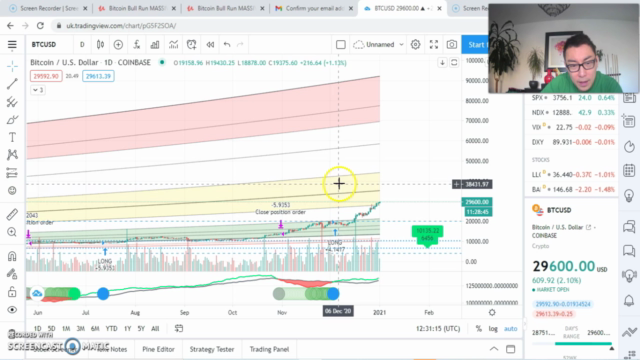Maximize the bottom panel
Image resolution: width=640 pixels, height=360 pixels.
click(x=511, y=349)
